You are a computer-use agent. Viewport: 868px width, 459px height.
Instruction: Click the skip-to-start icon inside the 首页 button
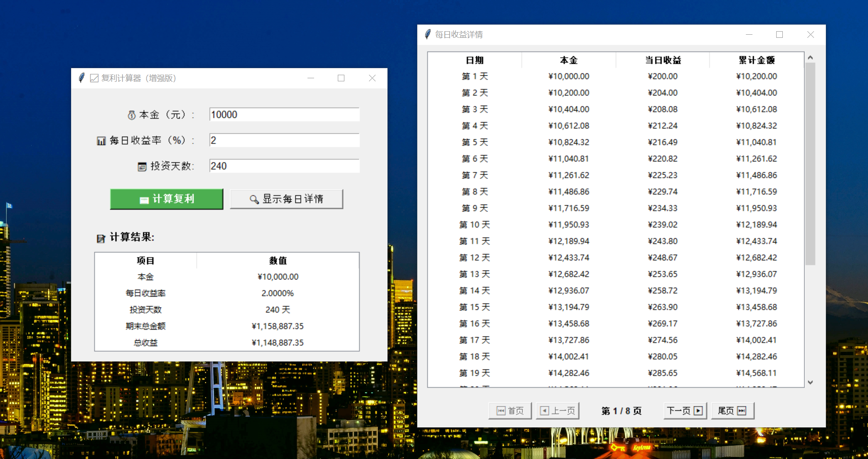501,410
